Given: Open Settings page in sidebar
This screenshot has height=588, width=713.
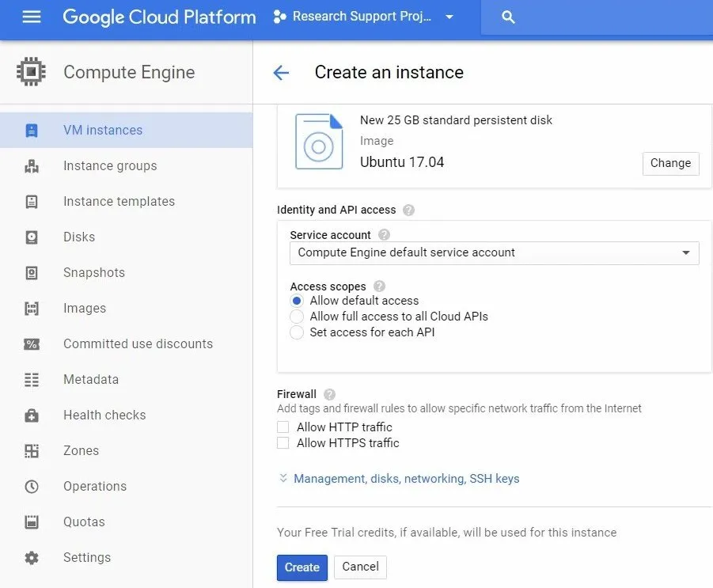Looking at the screenshot, I should (126, 557).
